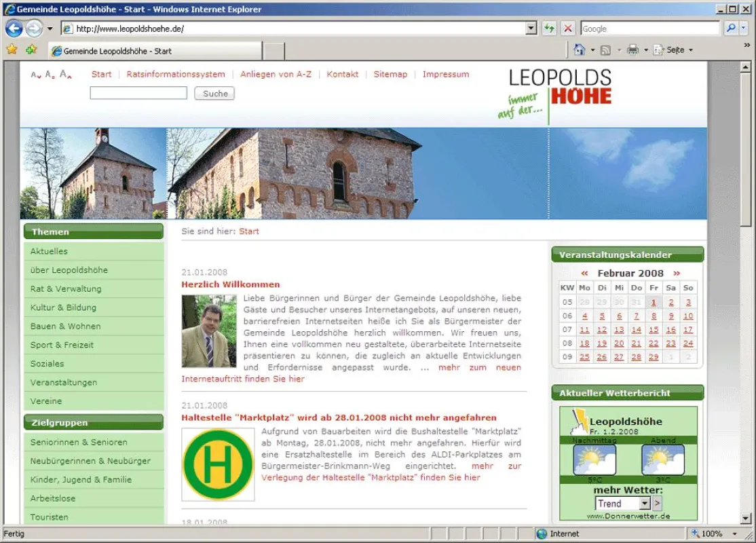This screenshot has width=756, height=543.
Task: Go to previous month in calendar
Action: coord(584,274)
